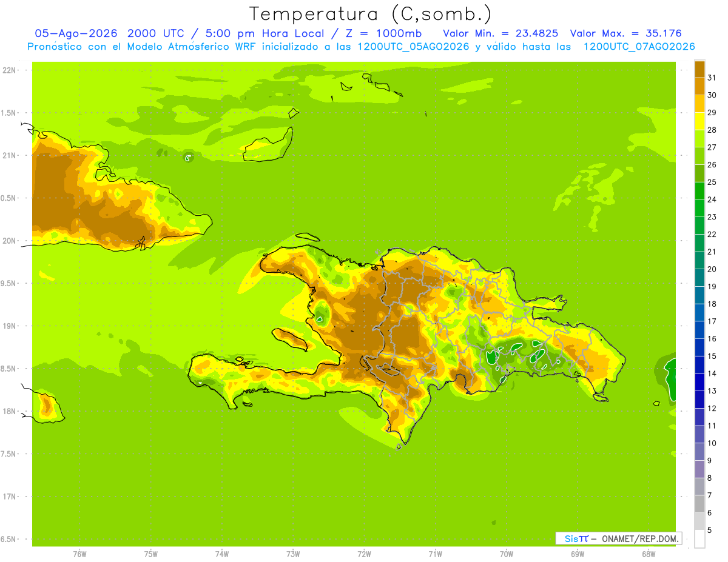
Task: Click longitude axis label "68W"
Action: (649, 554)
